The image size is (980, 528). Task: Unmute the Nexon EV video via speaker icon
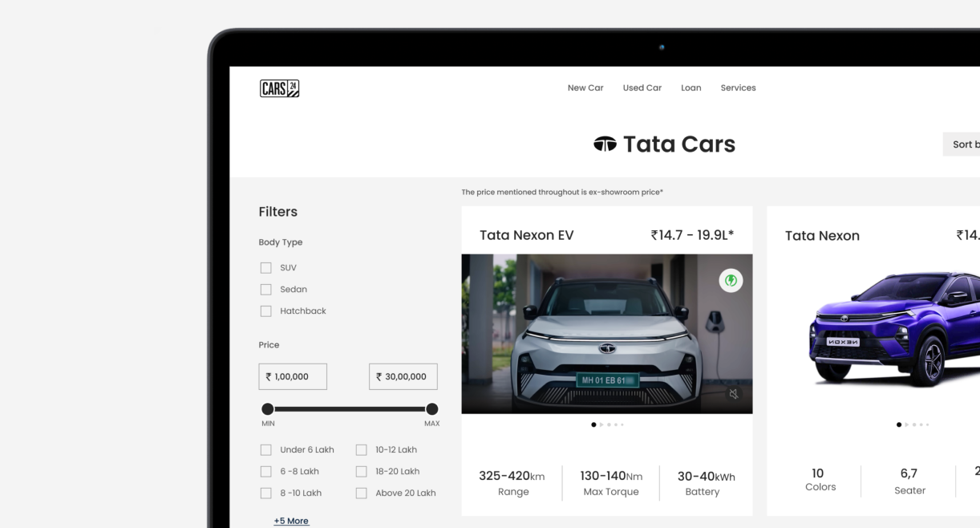[x=733, y=394]
